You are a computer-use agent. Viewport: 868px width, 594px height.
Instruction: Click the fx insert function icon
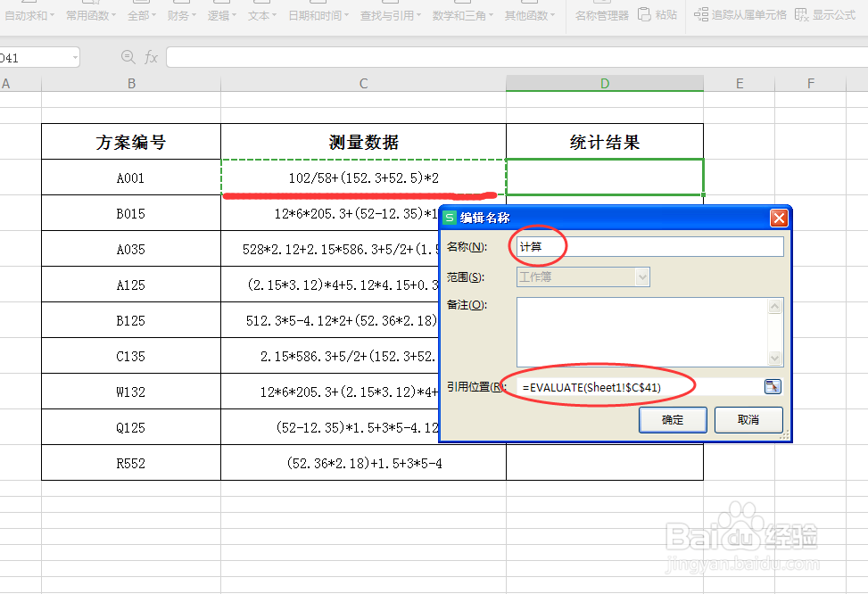(151, 57)
